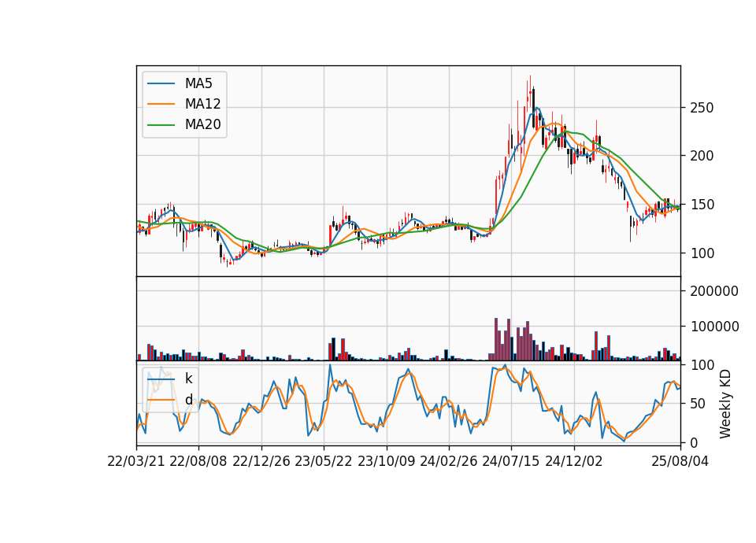Click the MA12 legend label
The image size is (756, 543).
point(202,104)
